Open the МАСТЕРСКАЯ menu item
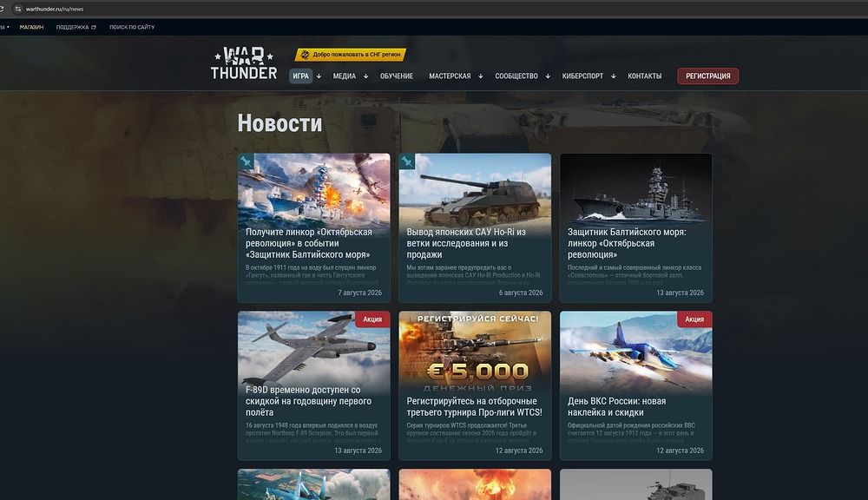The height and width of the screenshot is (500, 868). click(450, 76)
